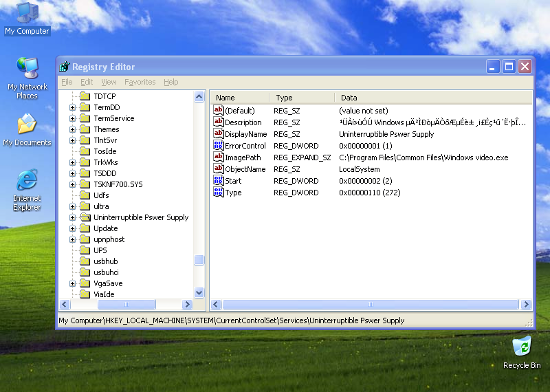Select the ViaIde folder icon
The width and height of the screenshot is (550, 392).
pos(85,294)
